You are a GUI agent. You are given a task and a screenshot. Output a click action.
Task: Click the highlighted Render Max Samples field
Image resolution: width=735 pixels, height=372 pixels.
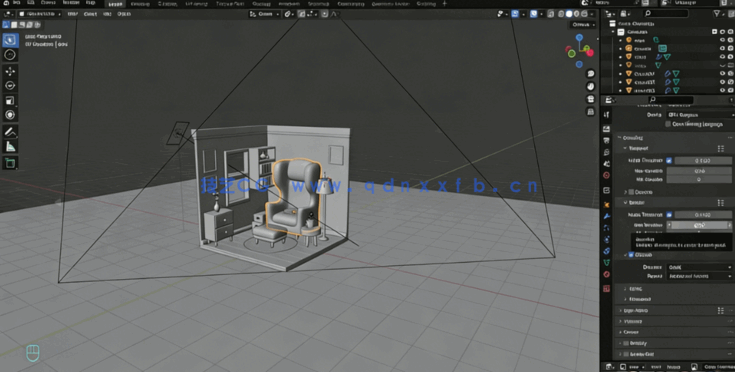(699, 225)
